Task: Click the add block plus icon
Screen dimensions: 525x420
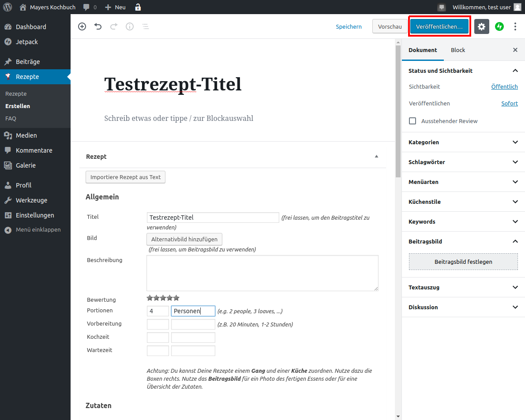Action: (x=82, y=26)
